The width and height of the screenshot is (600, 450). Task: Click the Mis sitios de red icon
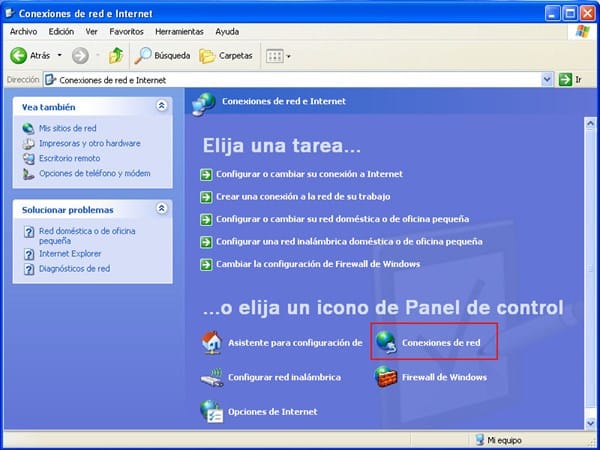click(x=28, y=128)
